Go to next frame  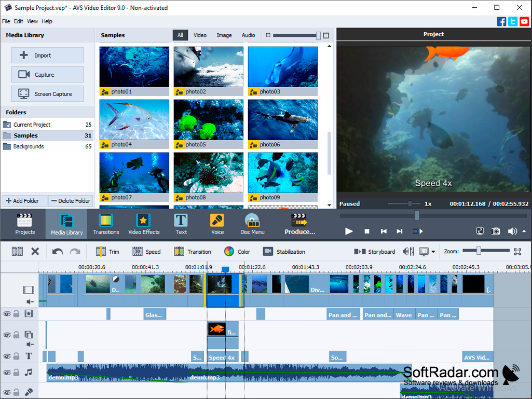(400, 231)
